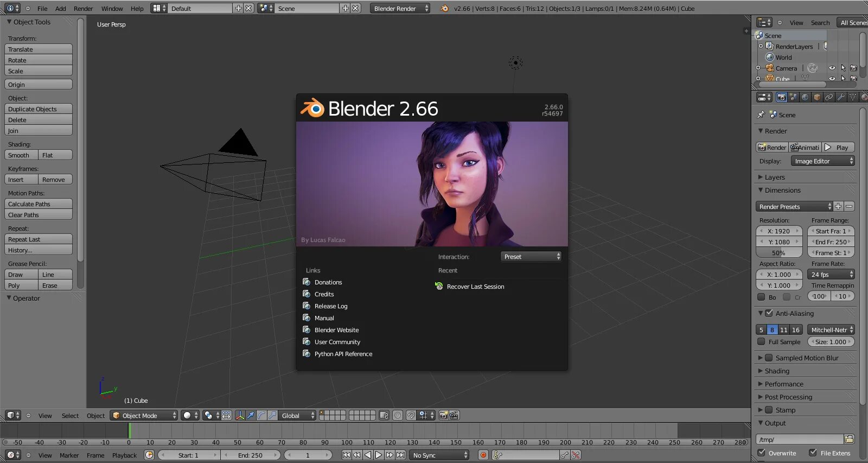Open the outliner editor type selector
Image resolution: width=868 pixels, height=463 pixels.
(x=764, y=22)
